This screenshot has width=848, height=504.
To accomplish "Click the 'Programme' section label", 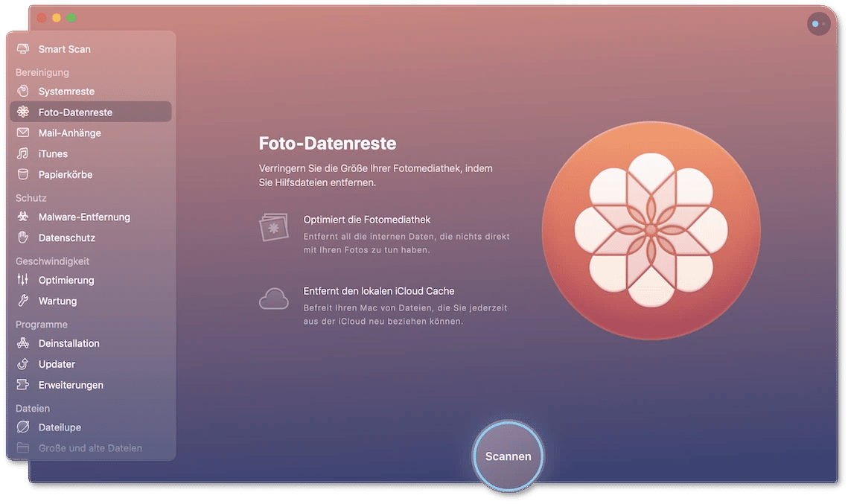I will pyautogui.click(x=42, y=325).
